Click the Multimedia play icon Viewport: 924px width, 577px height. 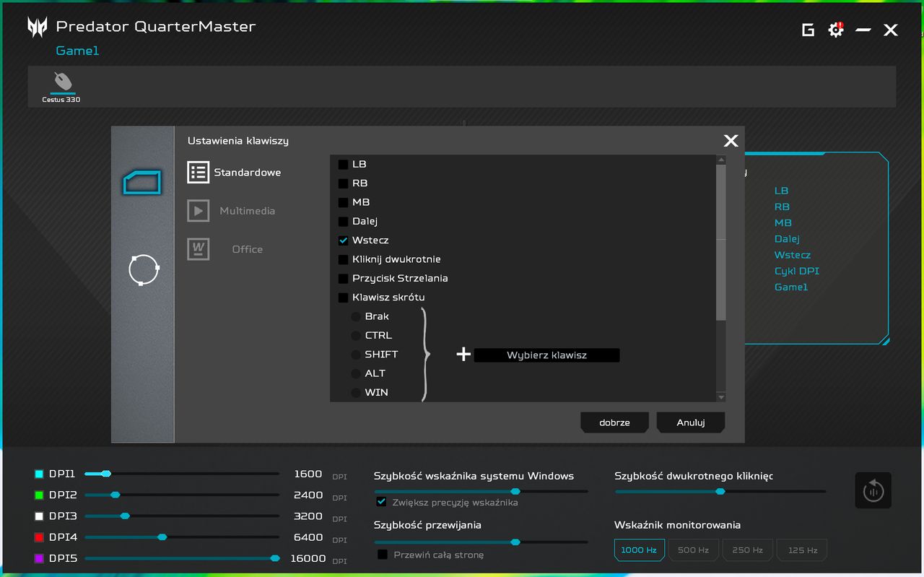198,210
